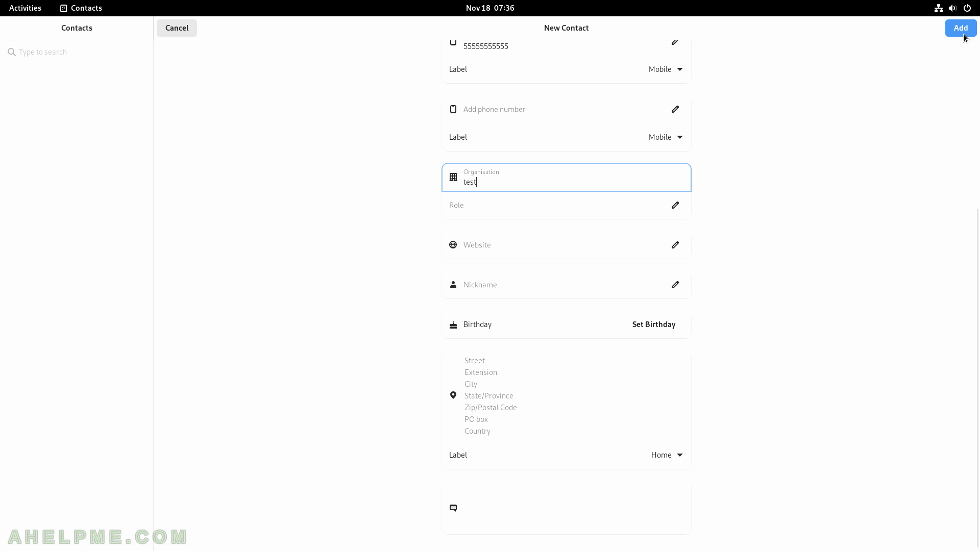Click the Add phone number field
Screen dimensions: 980x551
566,109
